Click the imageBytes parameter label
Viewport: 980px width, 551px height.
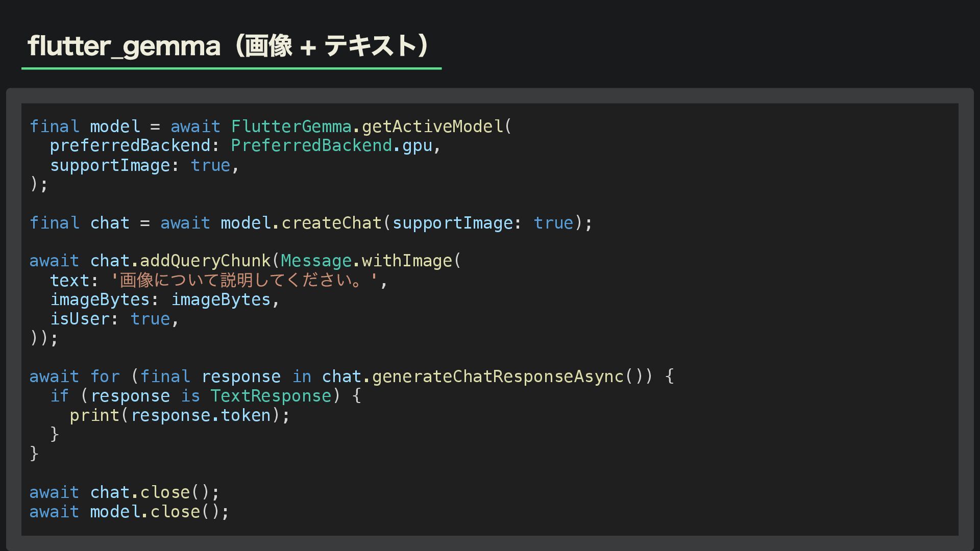click(x=100, y=299)
